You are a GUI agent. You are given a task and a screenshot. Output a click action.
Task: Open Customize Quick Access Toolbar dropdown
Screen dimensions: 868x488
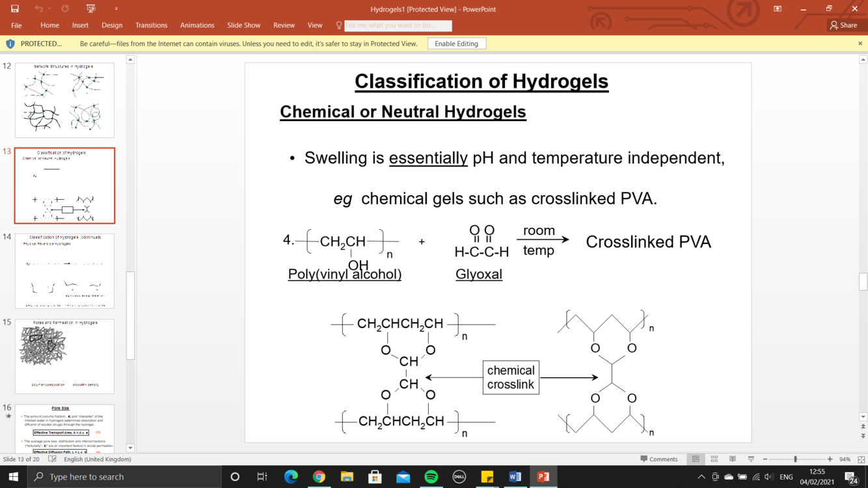[116, 9]
